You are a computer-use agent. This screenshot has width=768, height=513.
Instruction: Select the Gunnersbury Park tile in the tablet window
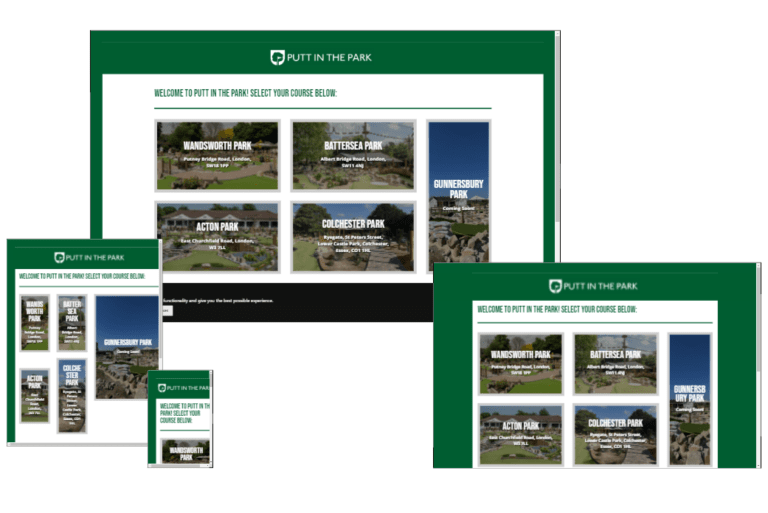click(127, 347)
